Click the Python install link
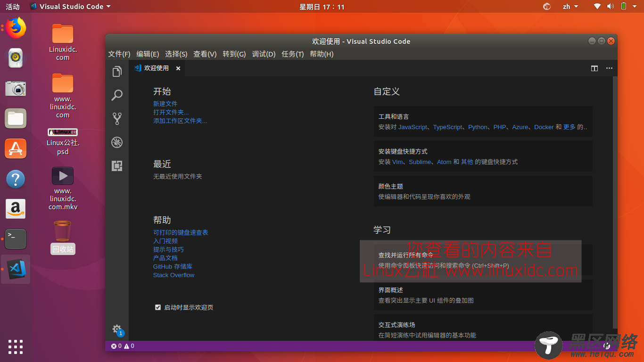644x362 pixels. click(478, 127)
